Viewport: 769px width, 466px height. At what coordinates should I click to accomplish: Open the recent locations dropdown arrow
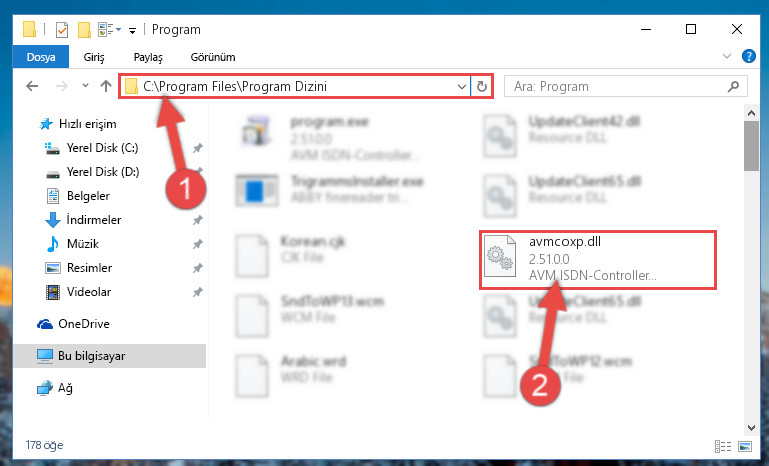(x=85, y=86)
